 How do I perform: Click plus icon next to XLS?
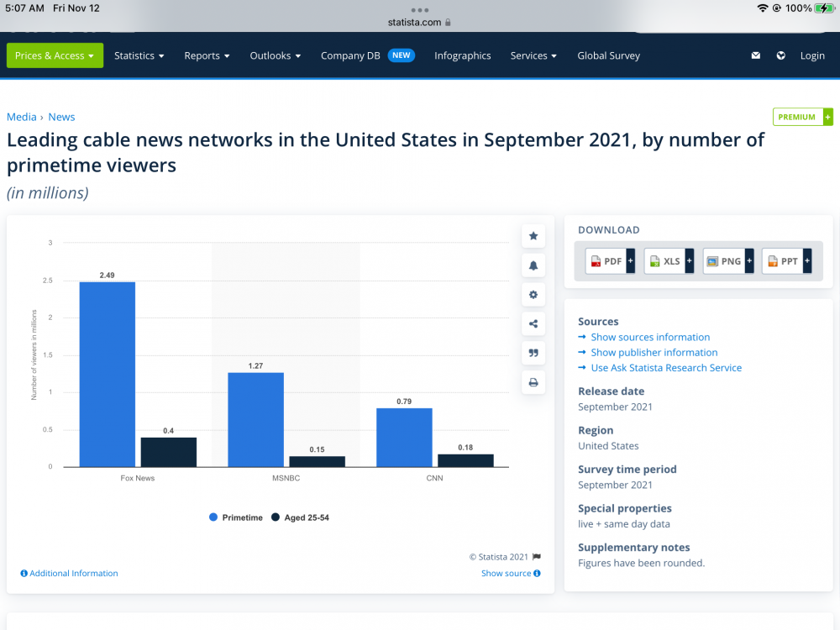coord(690,261)
